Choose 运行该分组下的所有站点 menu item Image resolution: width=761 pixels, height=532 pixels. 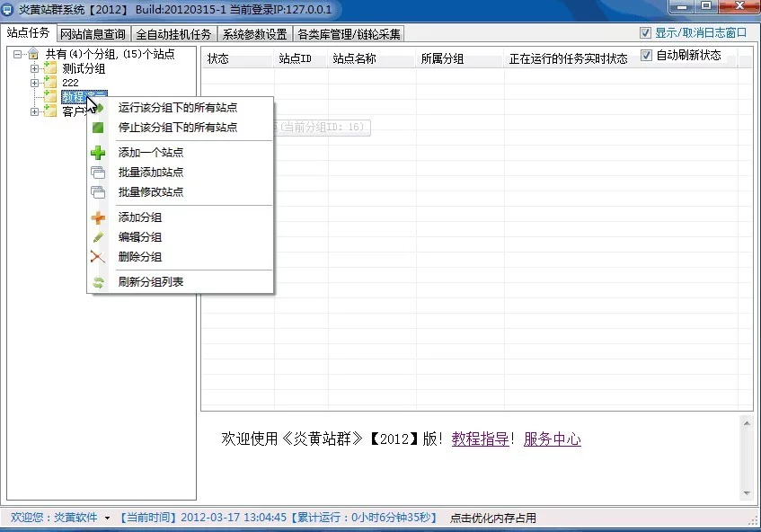(x=180, y=108)
